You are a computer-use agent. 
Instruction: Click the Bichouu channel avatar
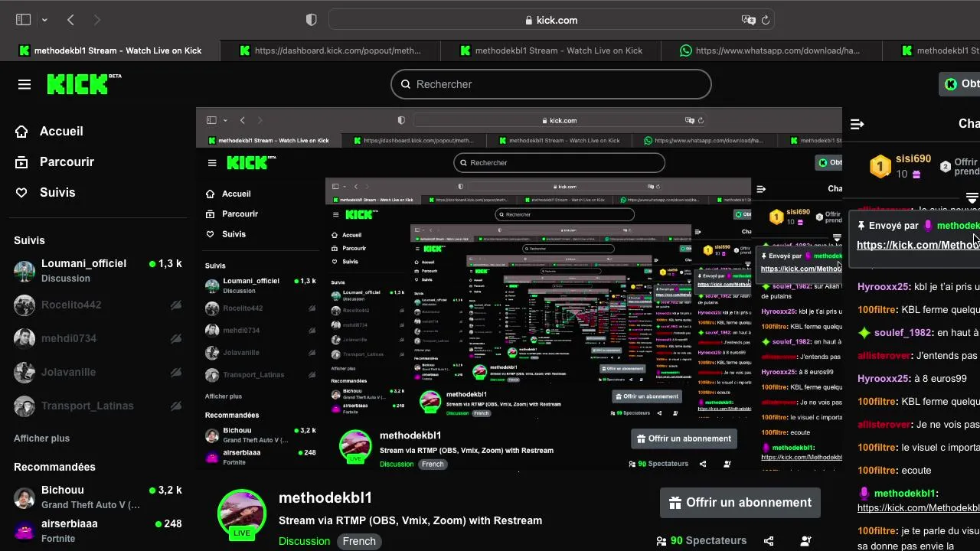[24, 497]
